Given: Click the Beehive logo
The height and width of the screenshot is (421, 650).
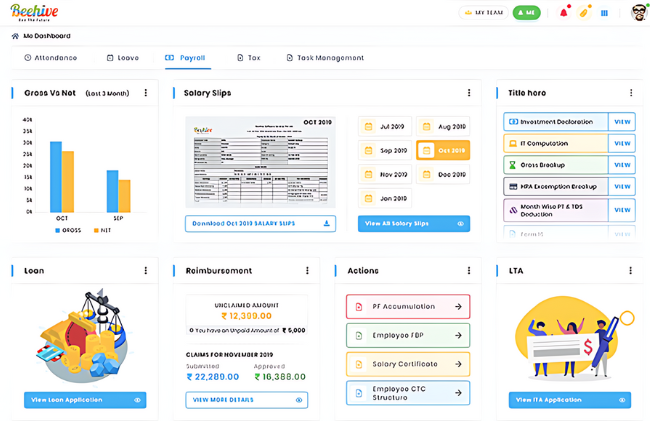Looking at the screenshot, I should click(34, 12).
